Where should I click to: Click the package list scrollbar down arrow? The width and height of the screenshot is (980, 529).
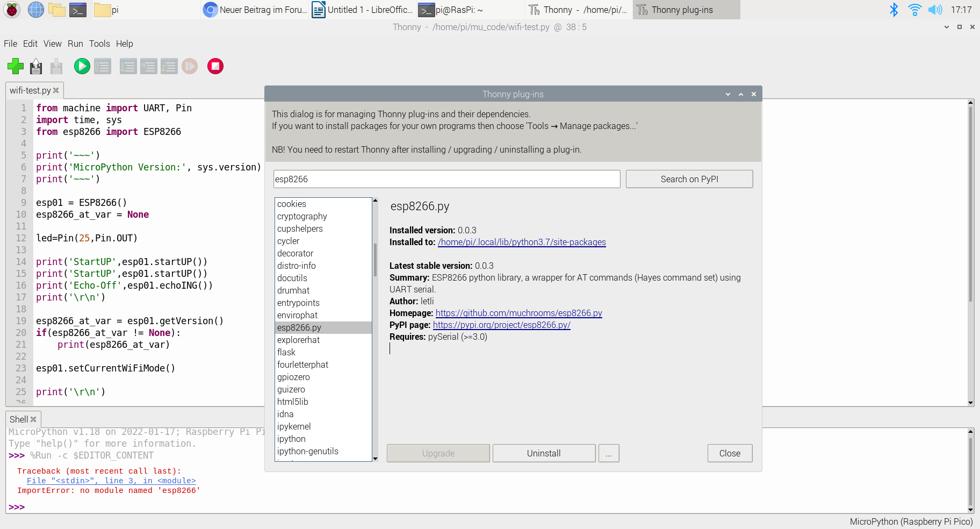coord(375,459)
